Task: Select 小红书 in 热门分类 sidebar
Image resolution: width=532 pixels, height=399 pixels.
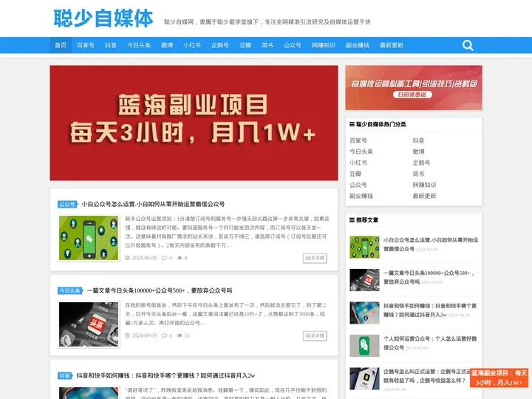Action: pos(358,163)
